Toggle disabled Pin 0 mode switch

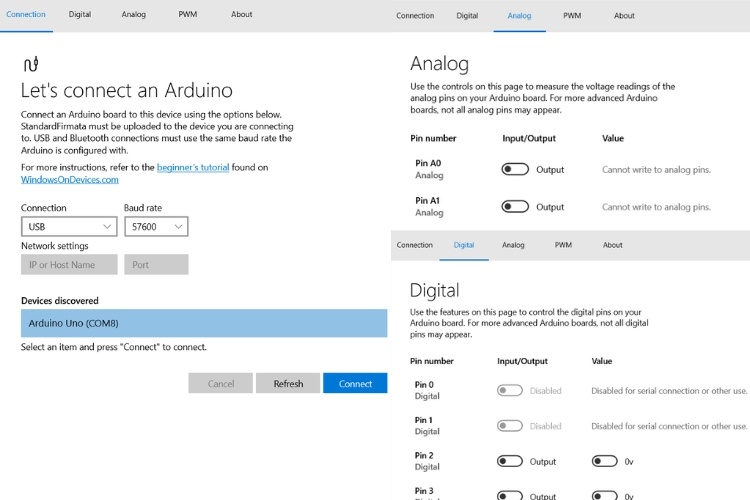(510, 390)
